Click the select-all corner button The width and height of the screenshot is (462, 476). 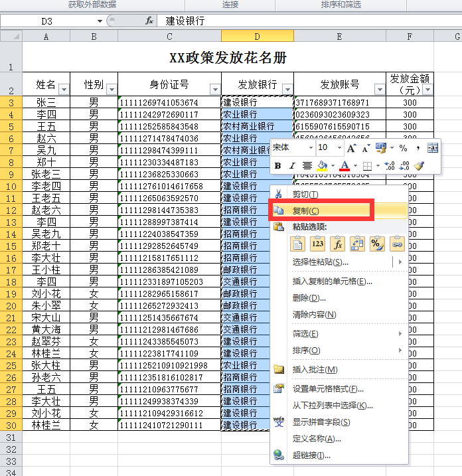click(x=11, y=36)
